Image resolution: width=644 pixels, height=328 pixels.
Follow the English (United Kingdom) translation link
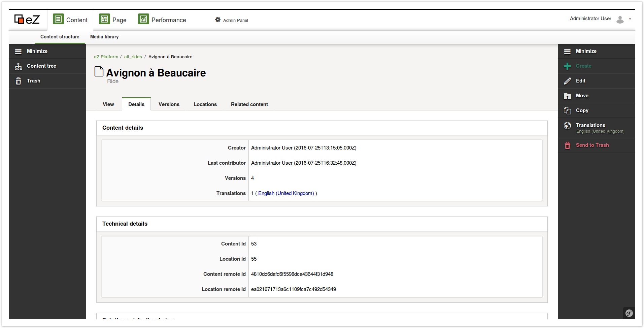(x=286, y=193)
